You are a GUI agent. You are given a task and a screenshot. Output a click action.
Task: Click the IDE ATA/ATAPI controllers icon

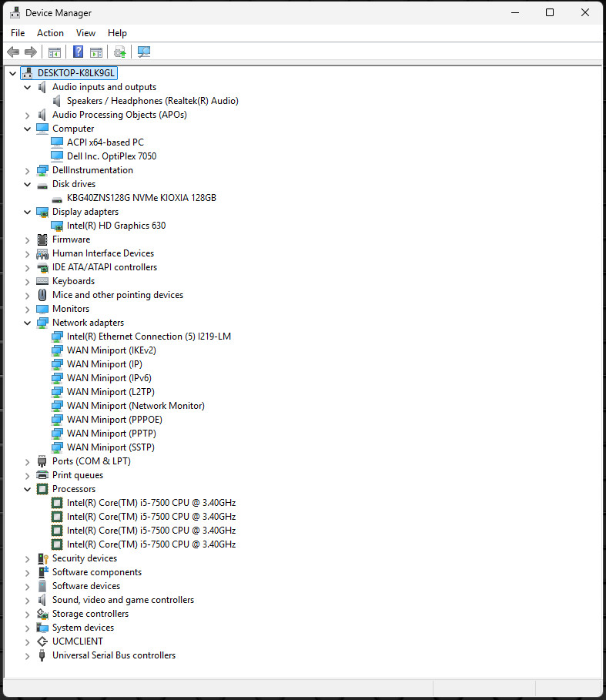42,267
